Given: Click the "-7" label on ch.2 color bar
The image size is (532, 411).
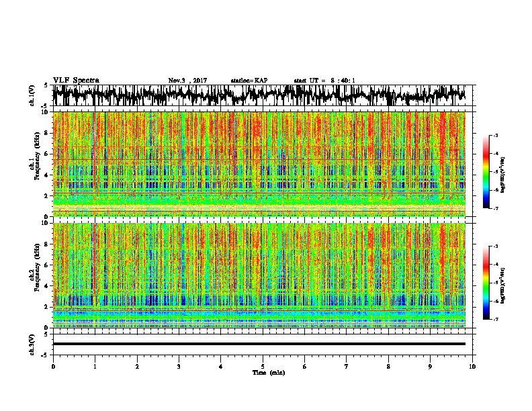Looking at the screenshot, I should [495, 320].
